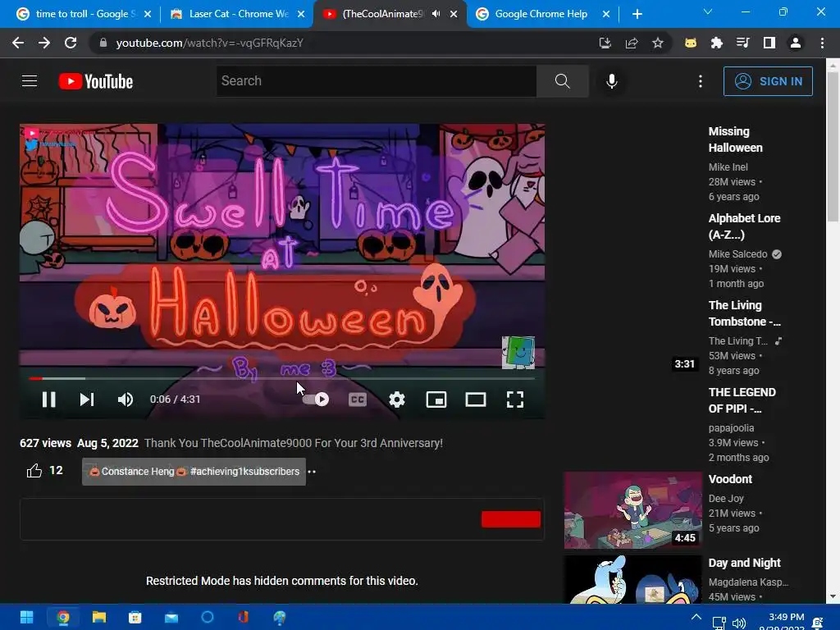Toggle closed captions CC button
The height and width of the screenshot is (630, 840).
coord(358,399)
